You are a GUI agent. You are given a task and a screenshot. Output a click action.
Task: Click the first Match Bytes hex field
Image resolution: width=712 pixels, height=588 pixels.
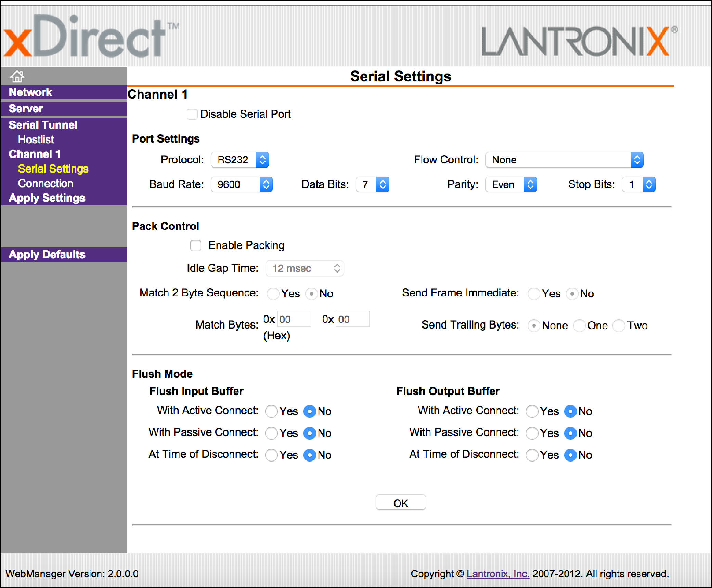[294, 319]
